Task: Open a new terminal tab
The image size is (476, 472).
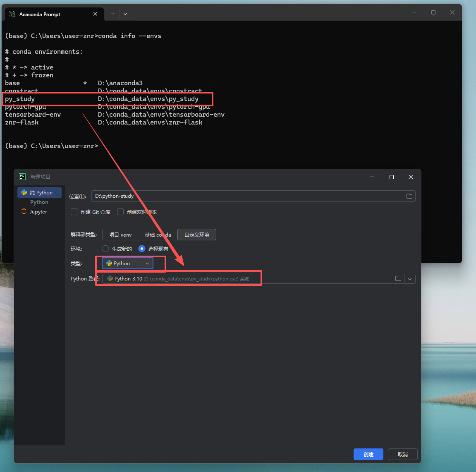Action: tap(113, 14)
